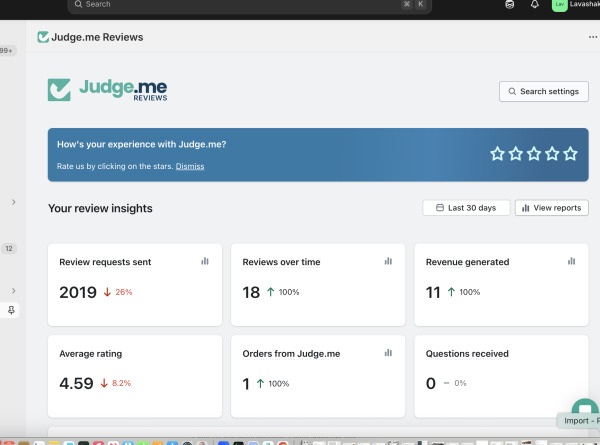Open chart for Orders from Judge.me
Screen dimensions: 600x445
(388, 353)
